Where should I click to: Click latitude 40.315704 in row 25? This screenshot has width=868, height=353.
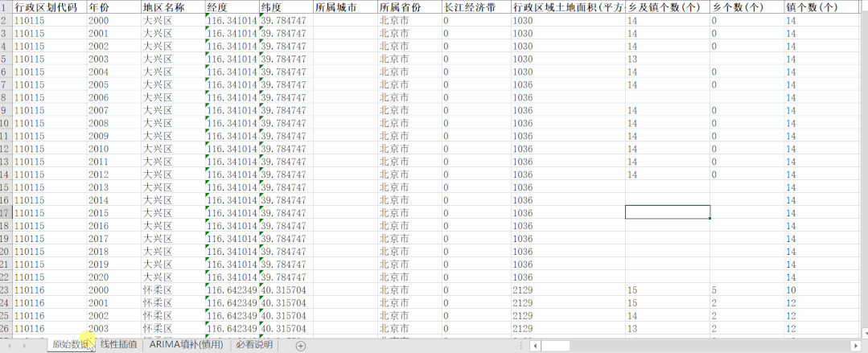[x=286, y=315]
